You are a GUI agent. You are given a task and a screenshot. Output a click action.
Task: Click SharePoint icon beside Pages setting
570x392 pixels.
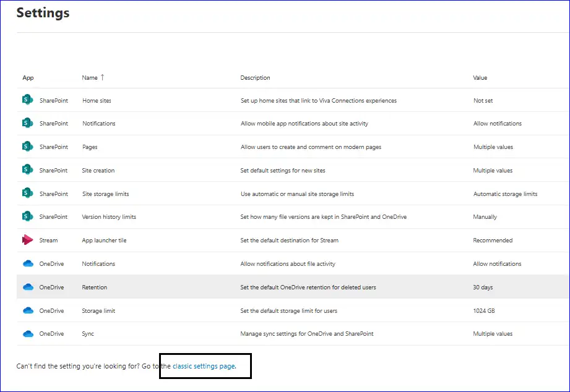tap(27, 147)
